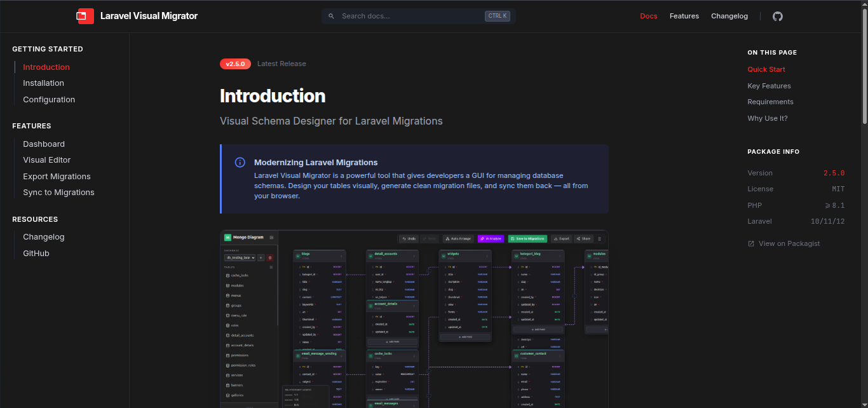Open Export Migrations in the sidebar
The width and height of the screenshot is (868, 408).
pyautogui.click(x=57, y=177)
